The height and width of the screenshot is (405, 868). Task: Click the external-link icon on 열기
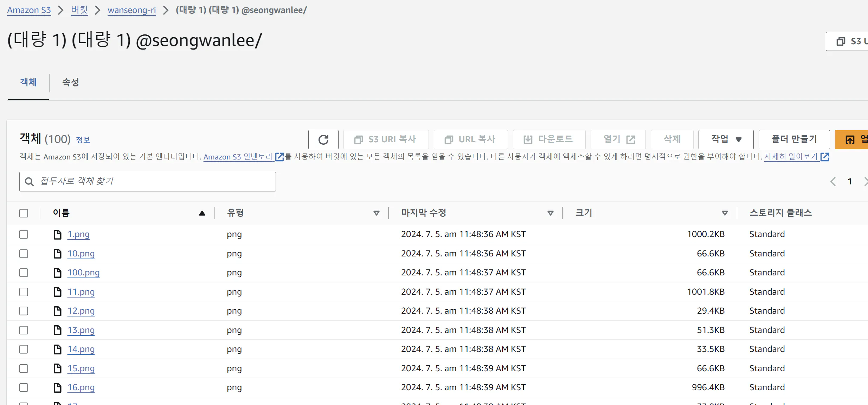[x=631, y=140]
